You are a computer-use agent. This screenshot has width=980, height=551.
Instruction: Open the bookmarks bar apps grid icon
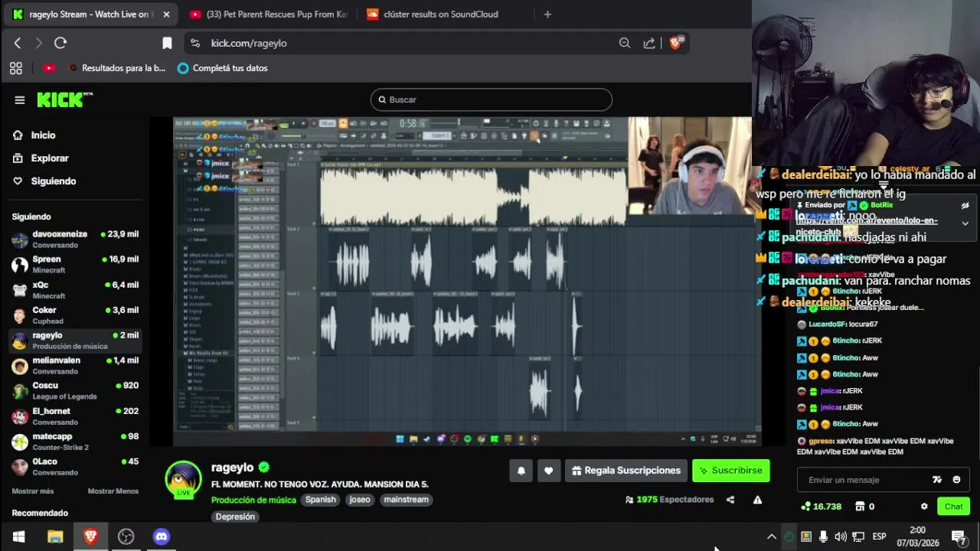tap(16, 68)
